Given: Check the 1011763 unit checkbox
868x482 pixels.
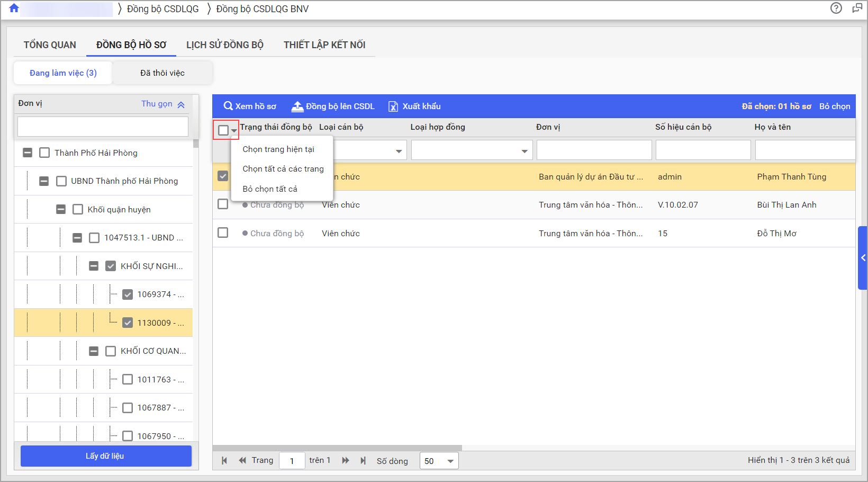Looking at the screenshot, I should 128,379.
